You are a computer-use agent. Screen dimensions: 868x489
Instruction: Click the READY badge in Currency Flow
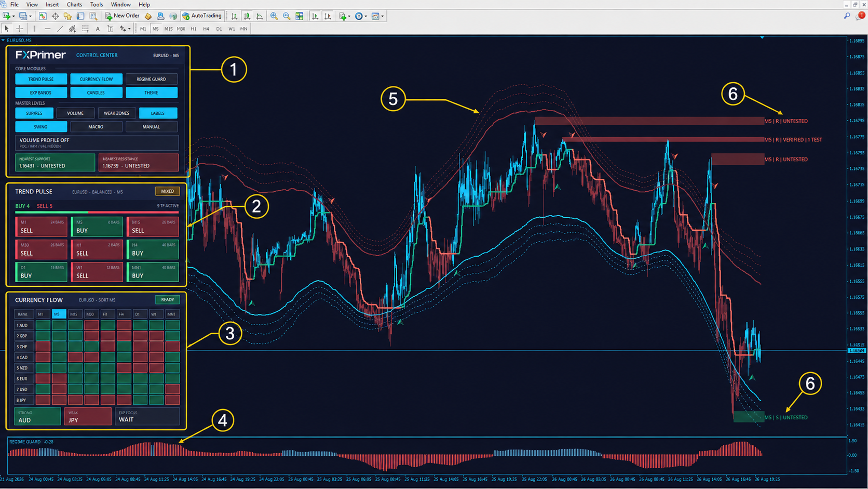click(x=168, y=300)
